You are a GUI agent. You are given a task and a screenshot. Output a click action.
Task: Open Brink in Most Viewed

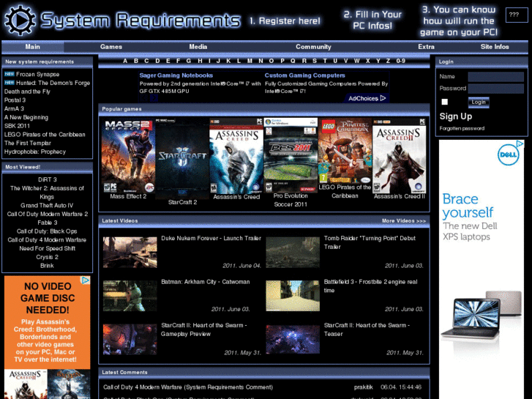[x=47, y=266]
